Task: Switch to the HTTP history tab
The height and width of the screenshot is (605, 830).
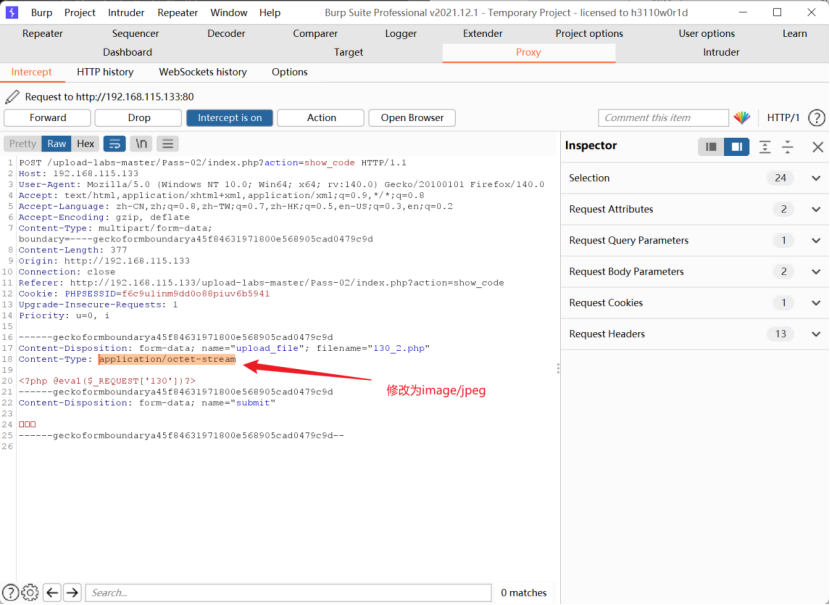Action: coord(105,72)
